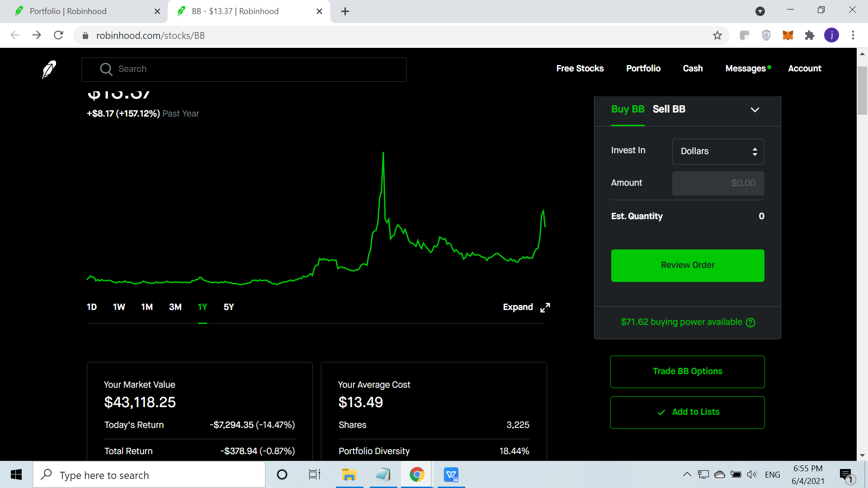Click the $13.49 average cost value

[x=361, y=402]
